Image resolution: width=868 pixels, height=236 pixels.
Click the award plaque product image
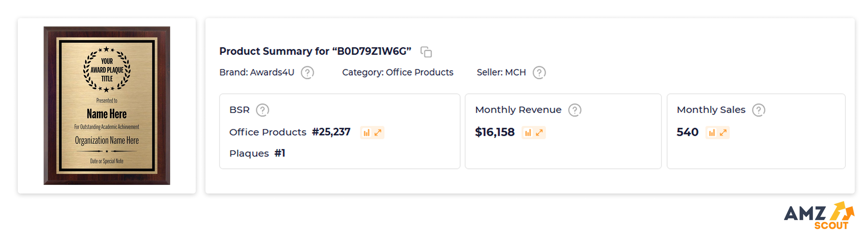(107, 106)
